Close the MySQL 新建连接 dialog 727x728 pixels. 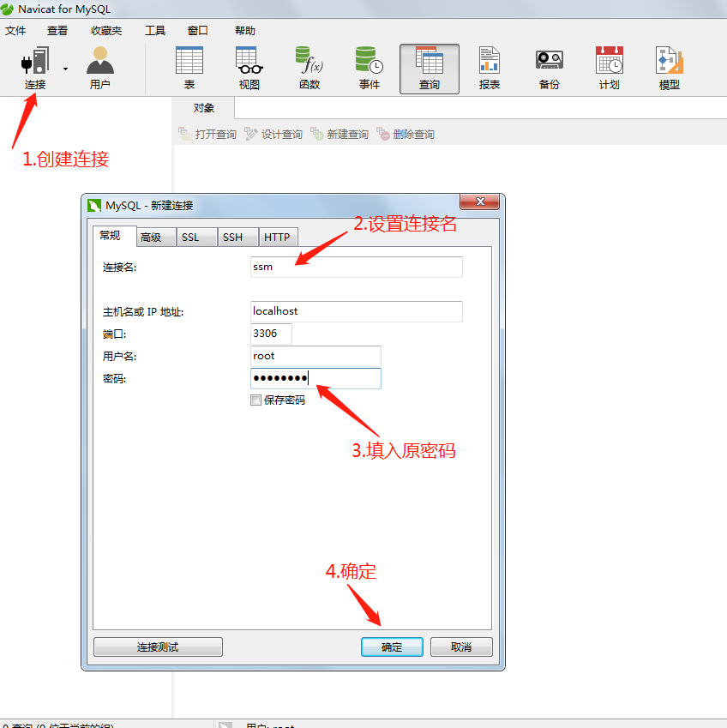click(x=479, y=202)
